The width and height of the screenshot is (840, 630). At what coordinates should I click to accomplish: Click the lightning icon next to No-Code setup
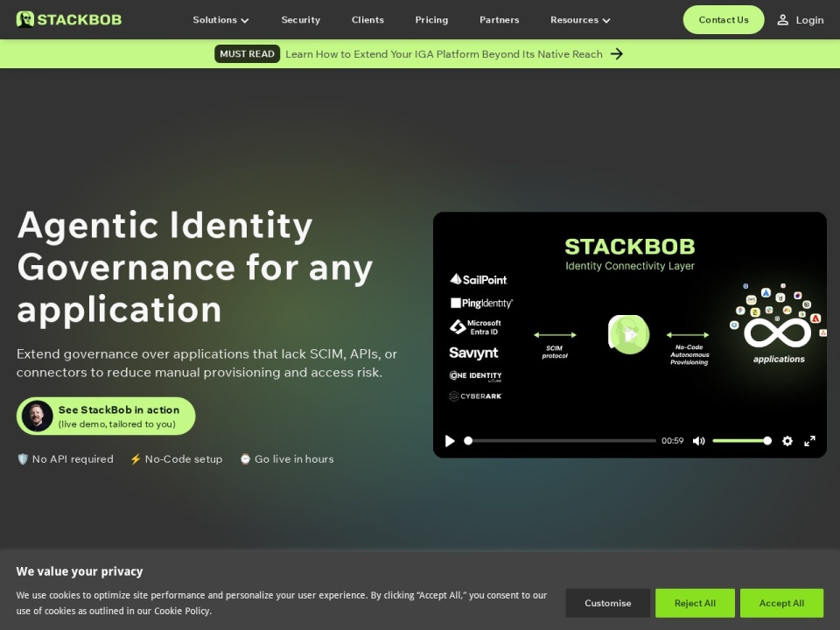point(136,458)
